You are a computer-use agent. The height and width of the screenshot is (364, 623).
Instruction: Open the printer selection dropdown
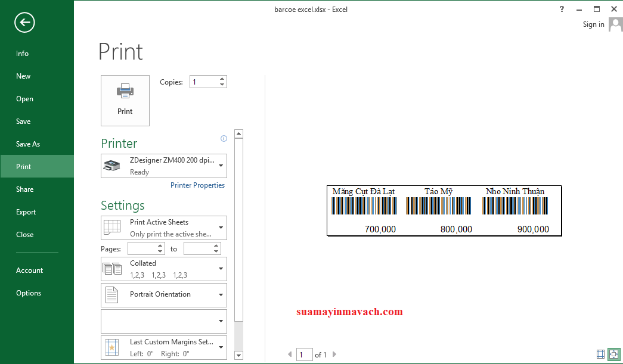221,165
